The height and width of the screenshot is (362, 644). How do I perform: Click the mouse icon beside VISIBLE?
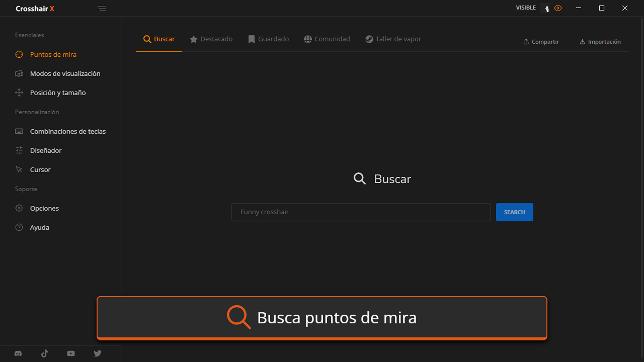click(546, 8)
